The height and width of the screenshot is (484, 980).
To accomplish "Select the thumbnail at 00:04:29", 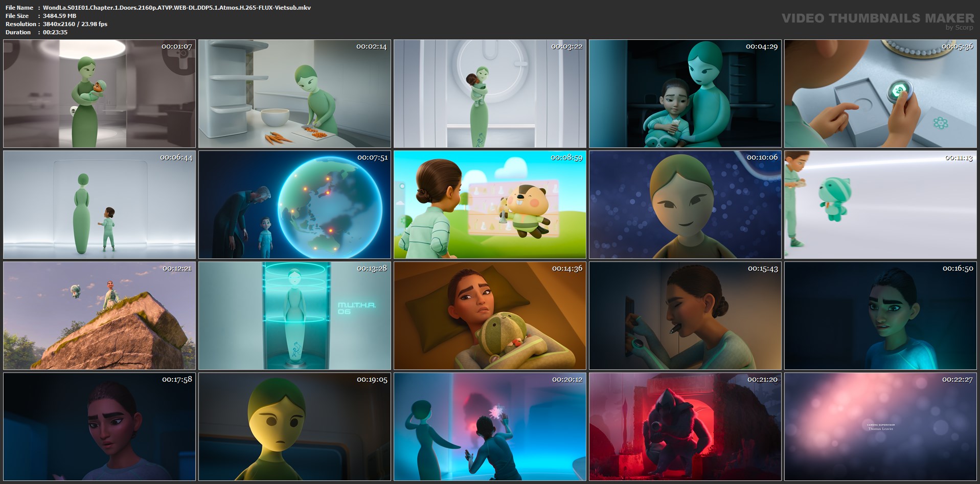I will (x=685, y=94).
